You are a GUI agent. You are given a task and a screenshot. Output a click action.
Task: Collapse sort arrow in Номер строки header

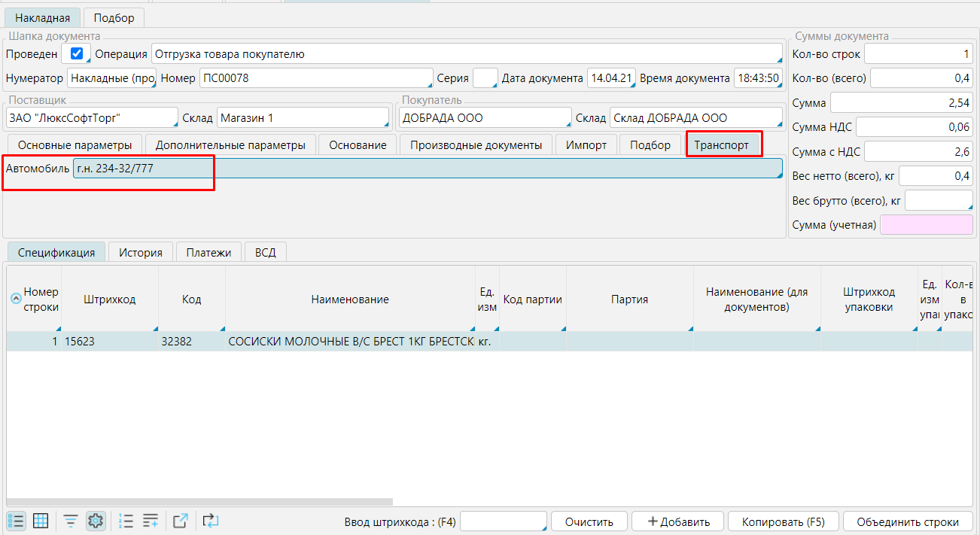pyautogui.click(x=15, y=299)
